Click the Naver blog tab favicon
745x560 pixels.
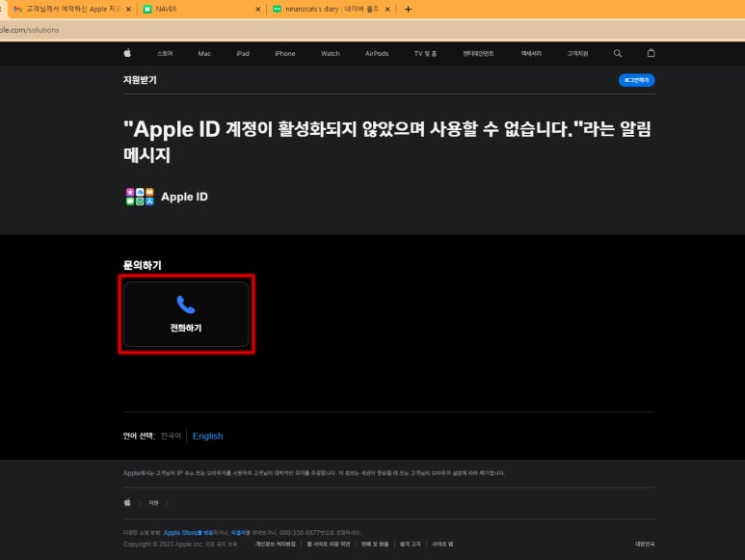tap(277, 9)
